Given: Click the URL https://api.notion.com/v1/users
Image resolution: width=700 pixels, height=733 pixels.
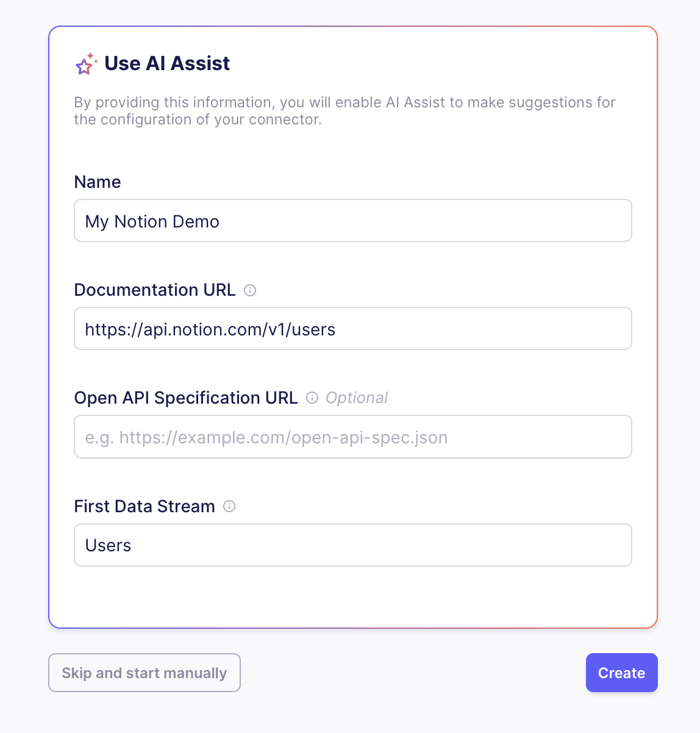Looking at the screenshot, I should 210,329.
